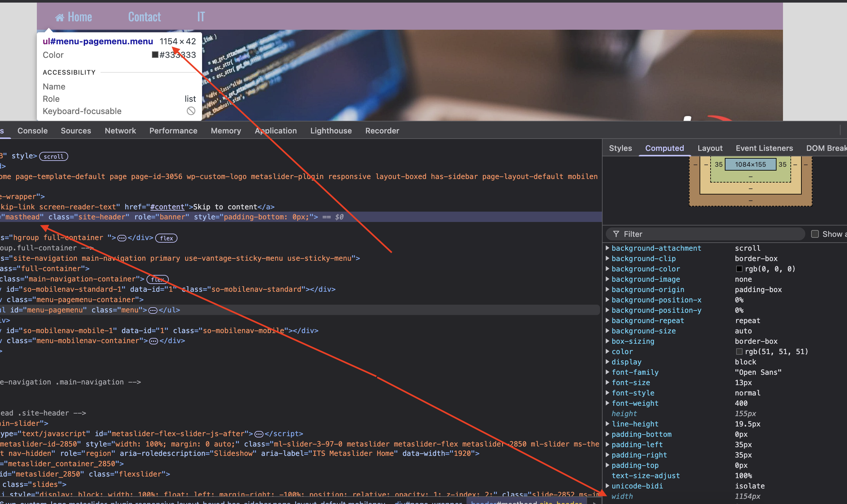The width and height of the screenshot is (847, 504).
Task: Open the Sources panel tab
Action: point(76,131)
